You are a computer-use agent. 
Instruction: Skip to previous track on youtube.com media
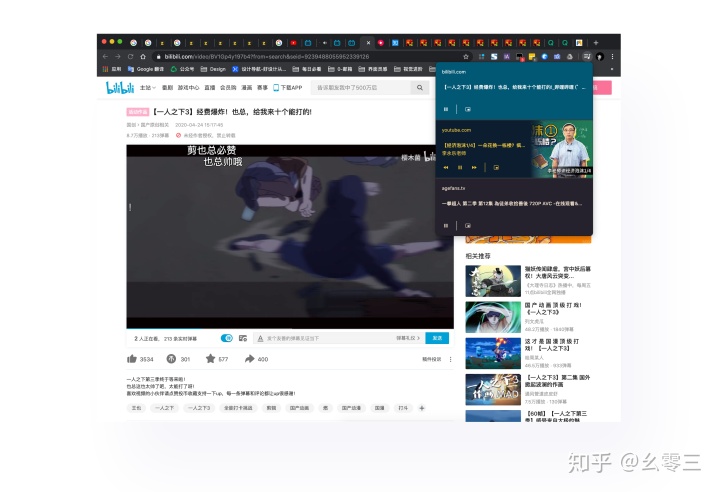click(445, 168)
